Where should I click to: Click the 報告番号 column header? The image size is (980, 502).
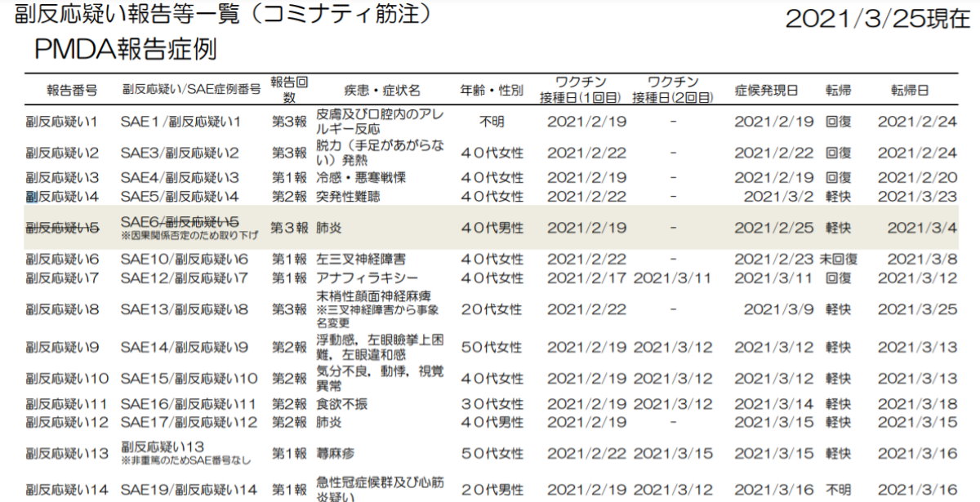coord(73,90)
